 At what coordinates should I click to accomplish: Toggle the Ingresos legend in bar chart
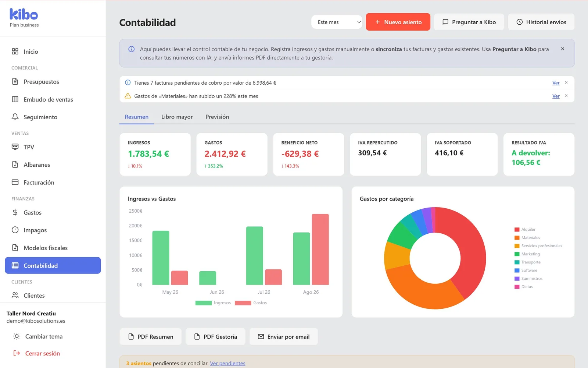tap(213, 303)
